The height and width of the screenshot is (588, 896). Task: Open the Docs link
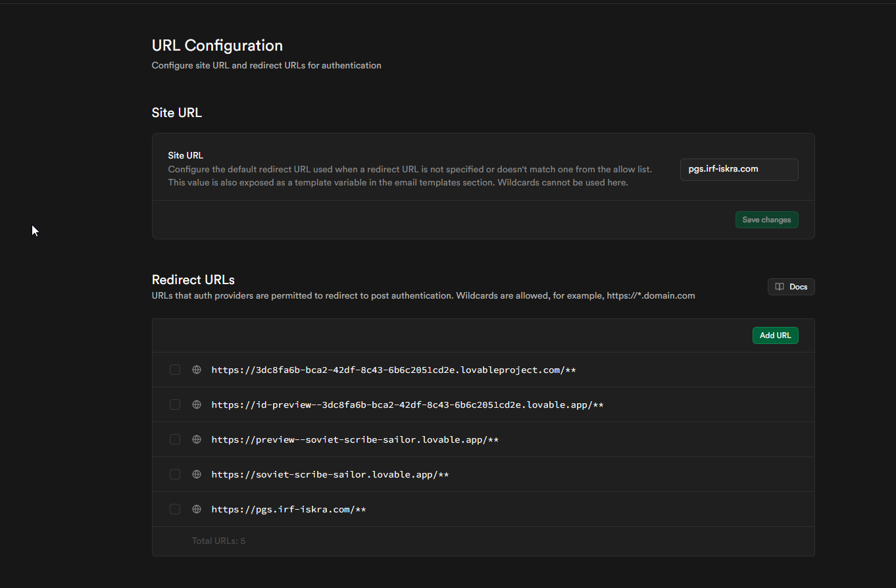(x=791, y=287)
